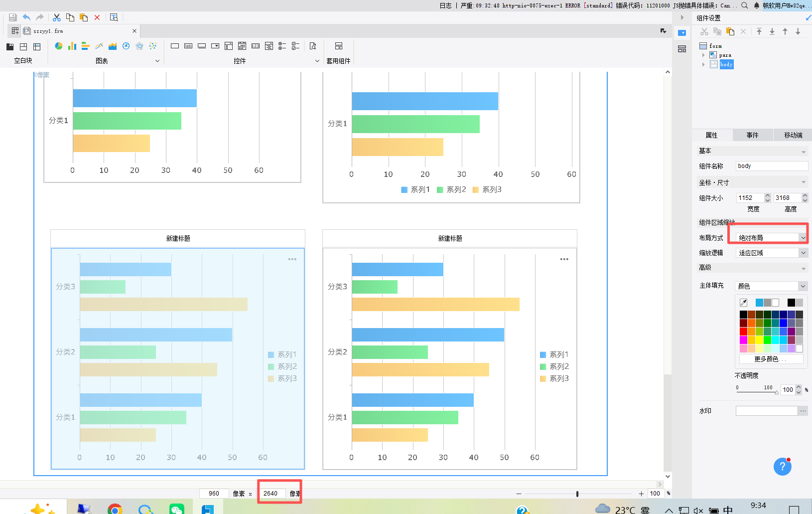The height and width of the screenshot is (514, 812).
Task: Undo the last action
Action: 26,17
